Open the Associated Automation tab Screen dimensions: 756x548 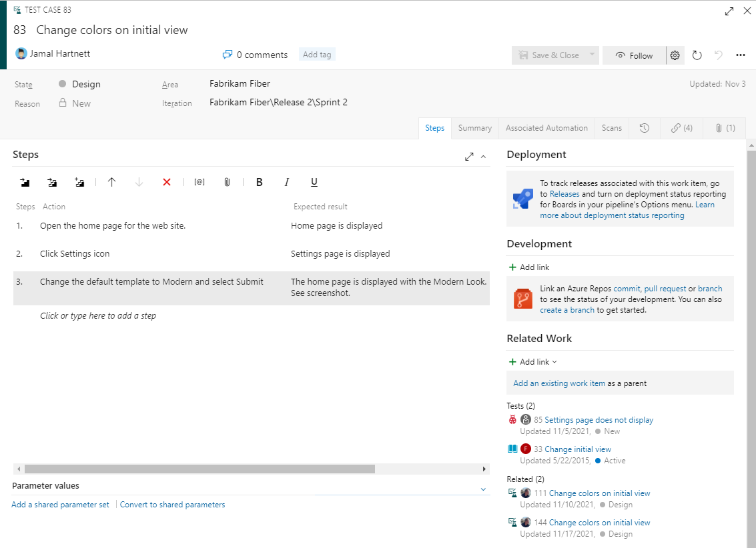[546, 127]
